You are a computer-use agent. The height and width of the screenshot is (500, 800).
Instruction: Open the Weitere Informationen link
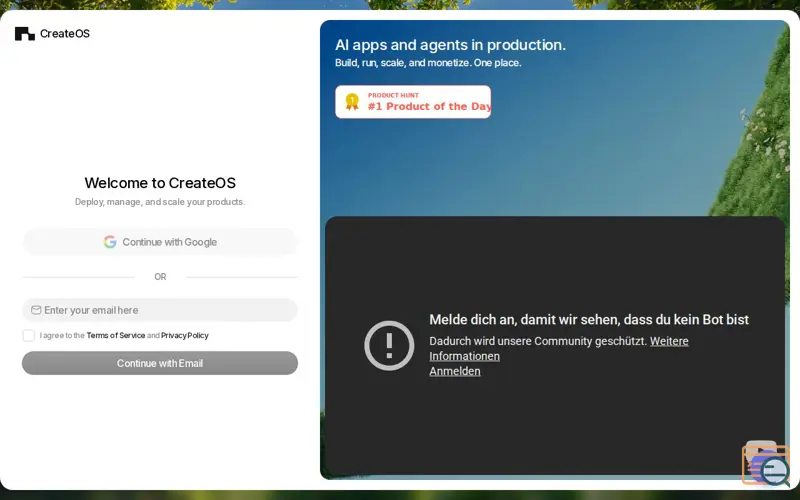click(559, 348)
